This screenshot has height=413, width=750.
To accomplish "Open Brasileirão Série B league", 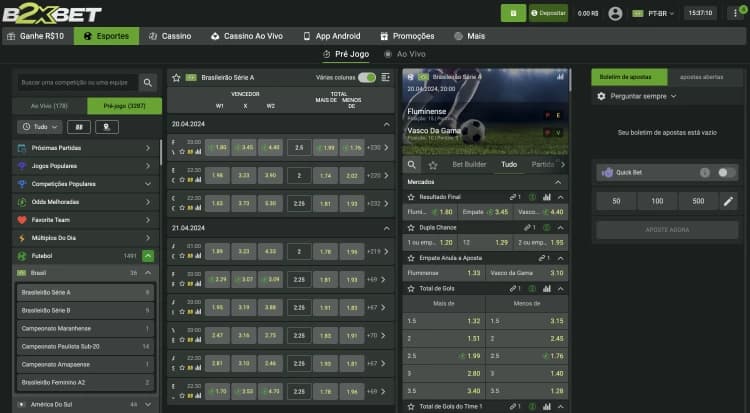I will point(85,311).
